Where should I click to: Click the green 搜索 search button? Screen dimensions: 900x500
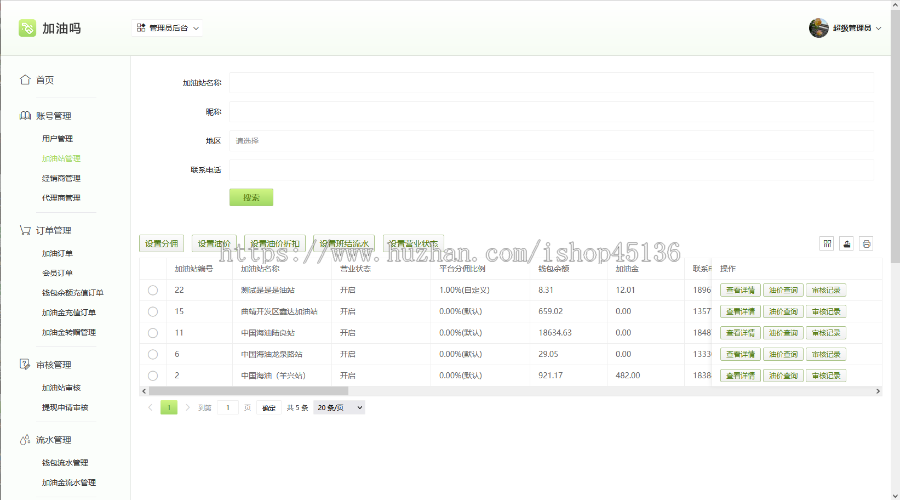point(251,197)
